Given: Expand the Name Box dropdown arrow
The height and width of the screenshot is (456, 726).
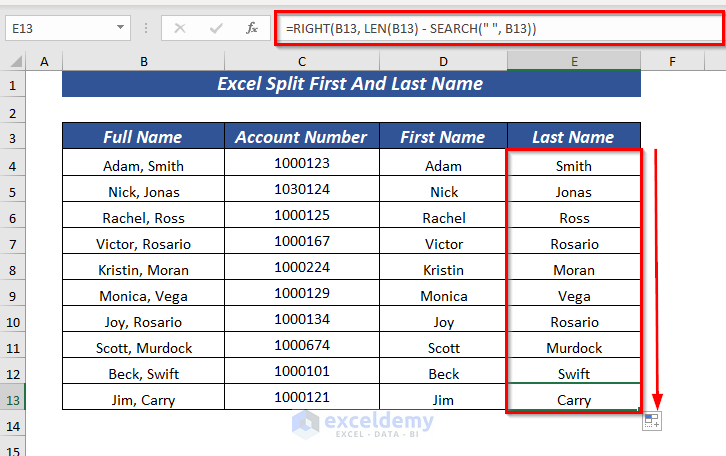Looking at the screenshot, I should point(120,28).
